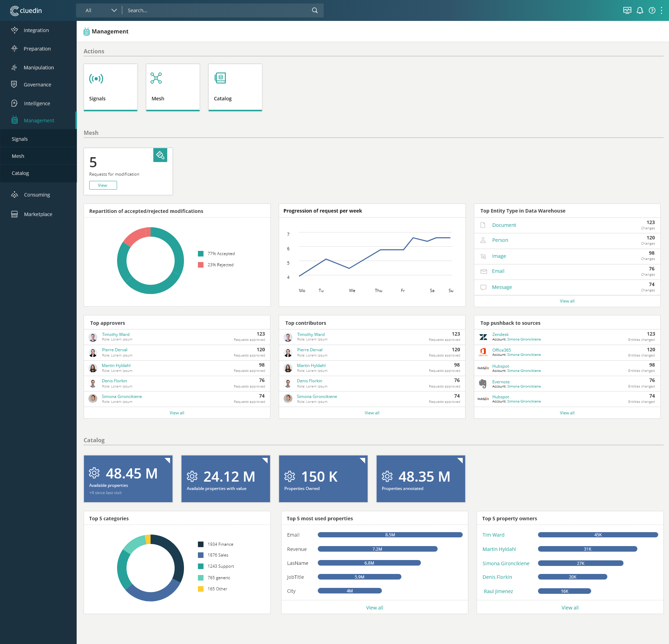The image size is (669, 644).
Task: Select Signals in the sidebar submenu
Action: (38, 139)
